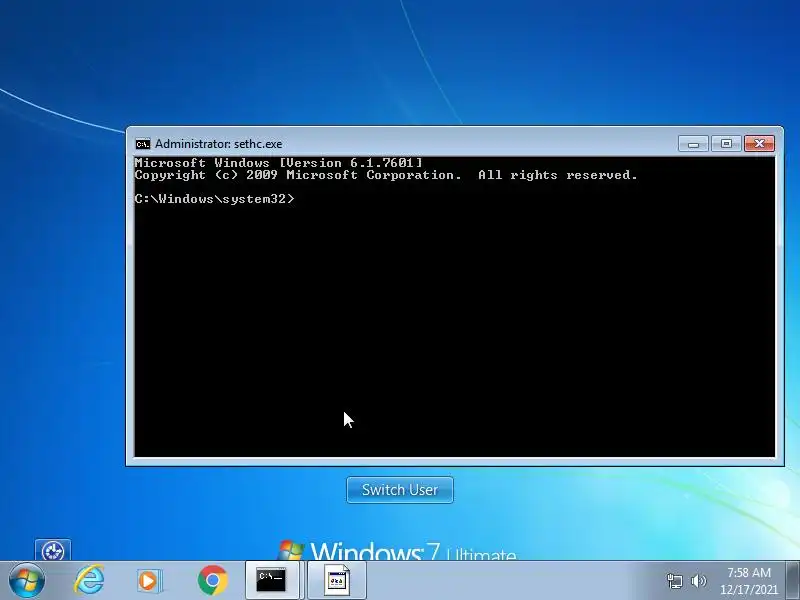Launch Google Chrome from the taskbar
The image size is (800, 600).
[212, 581]
